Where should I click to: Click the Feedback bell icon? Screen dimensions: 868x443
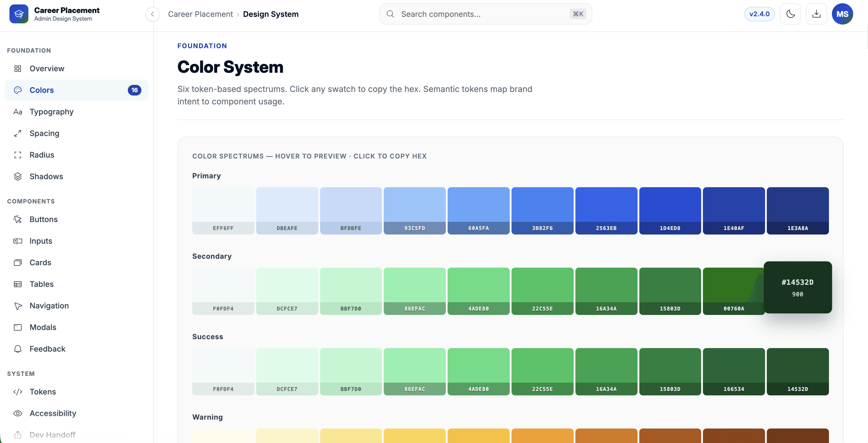click(17, 349)
